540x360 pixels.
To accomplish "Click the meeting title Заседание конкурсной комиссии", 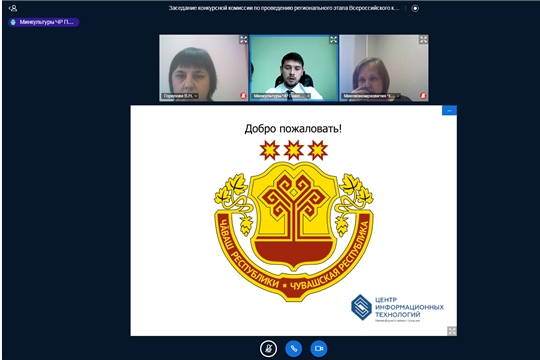I will pyautogui.click(x=284, y=8).
